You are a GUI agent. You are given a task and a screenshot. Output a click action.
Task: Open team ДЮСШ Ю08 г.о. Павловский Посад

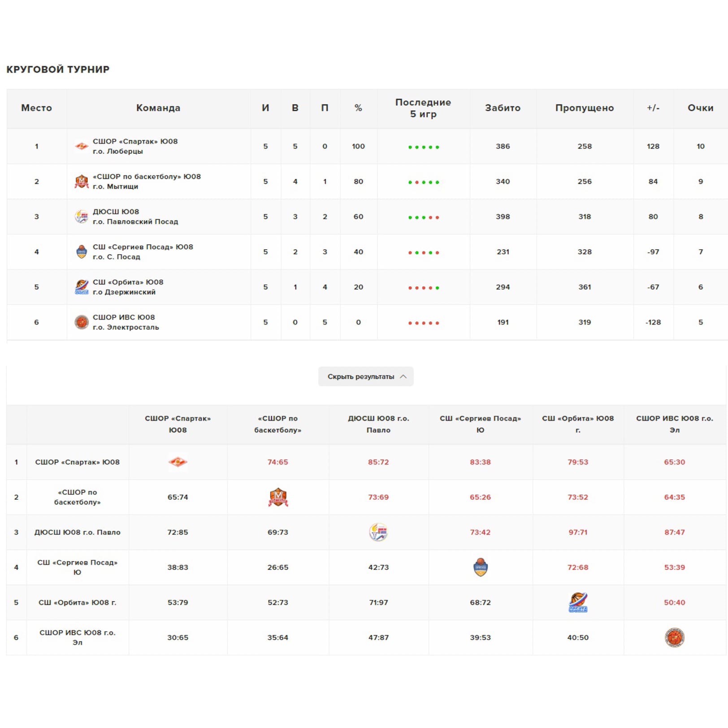(x=135, y=217)
